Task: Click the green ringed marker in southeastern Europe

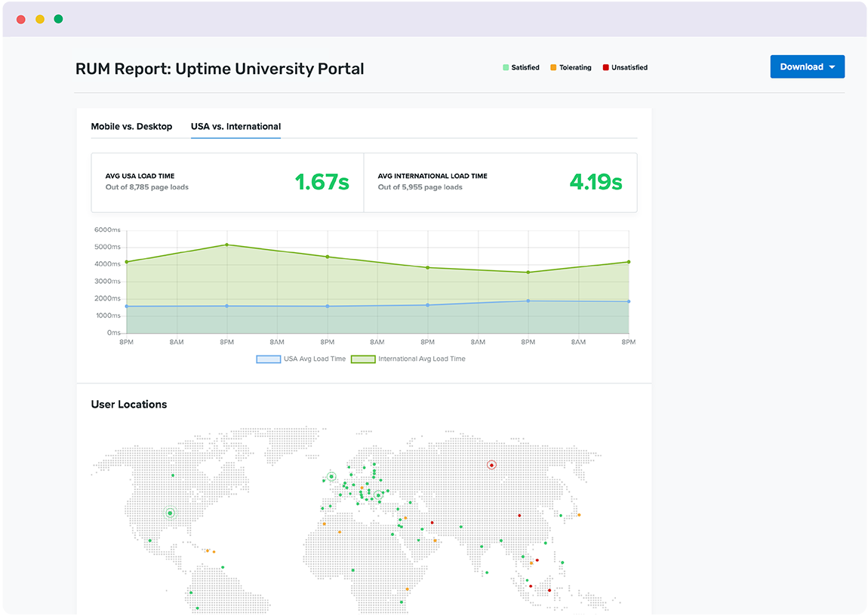Action: [x=378, y=495]
